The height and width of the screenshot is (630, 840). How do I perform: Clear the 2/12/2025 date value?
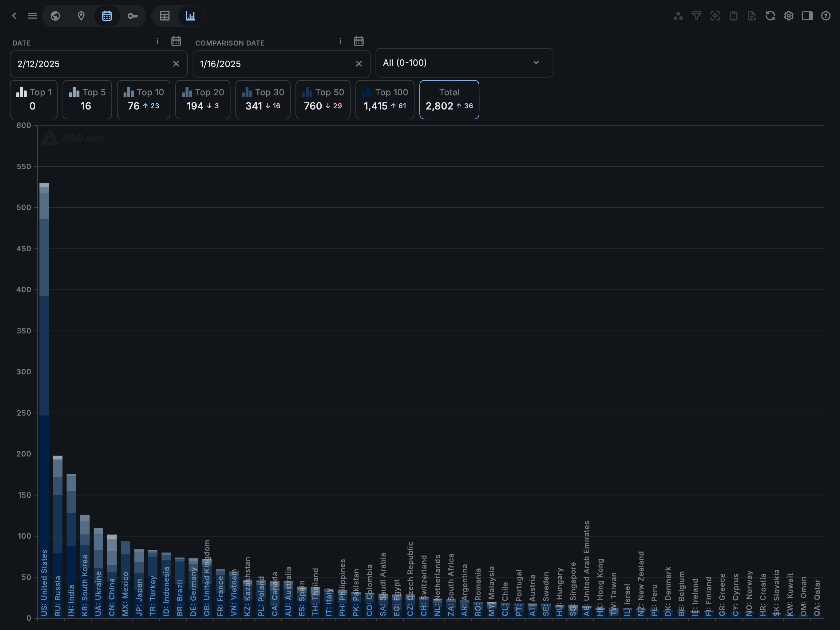[176, 64]
